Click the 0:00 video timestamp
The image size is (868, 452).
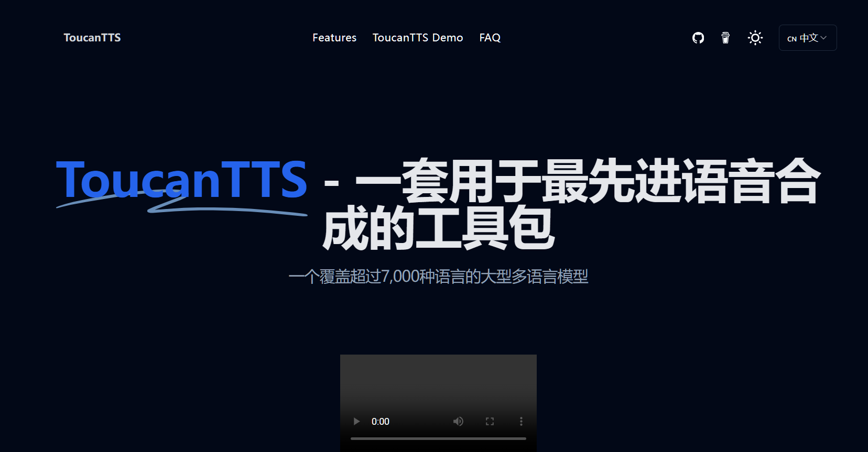pos(380,422)
